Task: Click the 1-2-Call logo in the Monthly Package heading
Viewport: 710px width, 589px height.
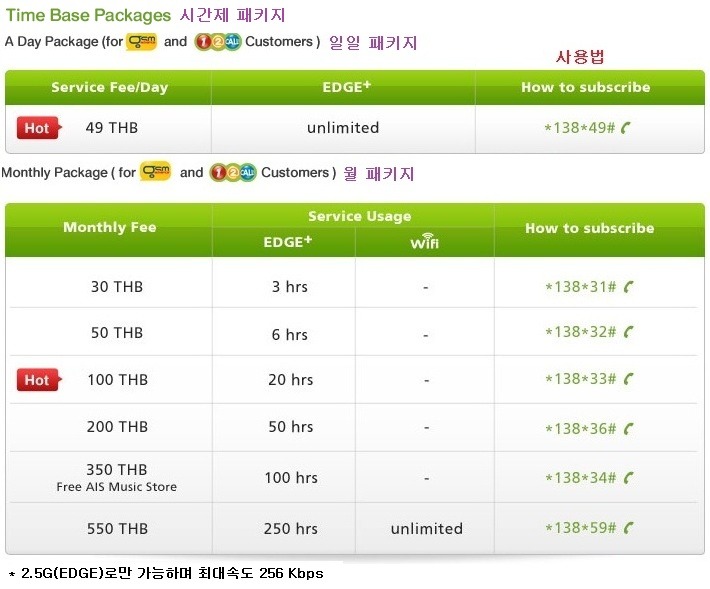Action: pyautogui.click(x=233, y=172)
